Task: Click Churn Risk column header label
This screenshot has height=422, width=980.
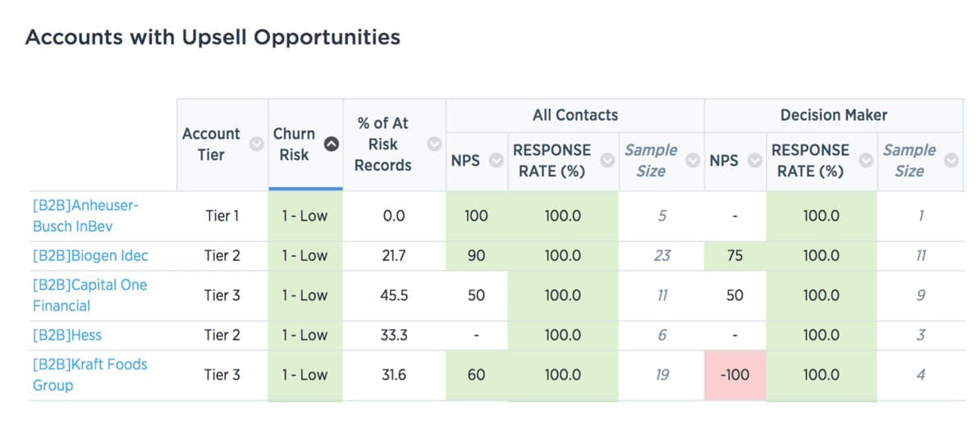Action: tap(294, 144)
